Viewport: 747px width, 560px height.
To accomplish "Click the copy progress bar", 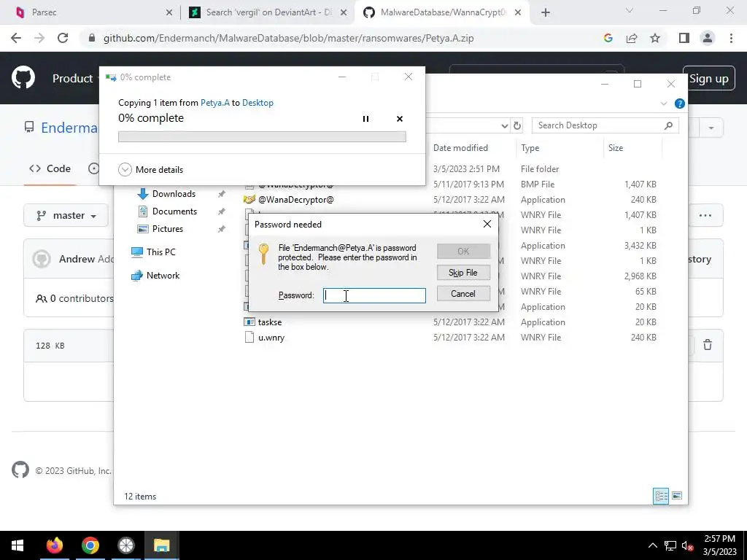I will point(262,136).
